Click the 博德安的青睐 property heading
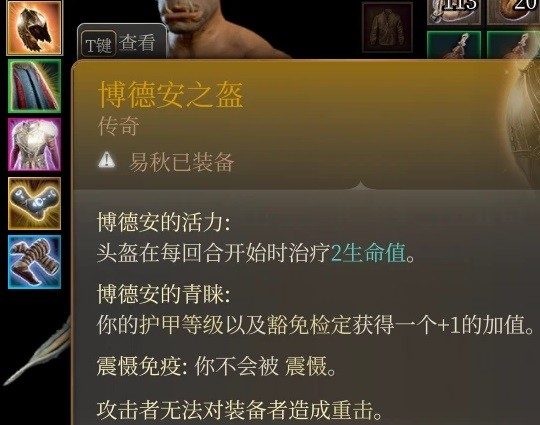This screenshot has width=540, height=425. pos(164,294)
